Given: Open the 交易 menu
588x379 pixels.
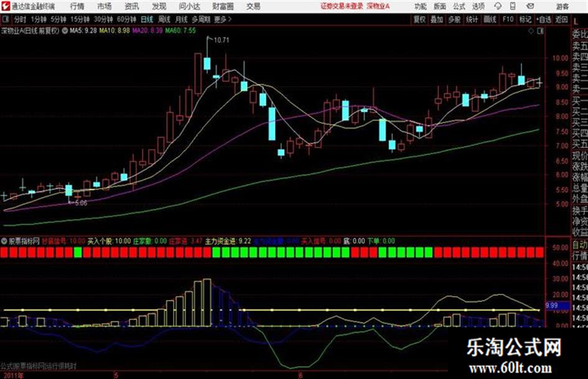Looking at the screenshot, I should click(x=253, y=6).
